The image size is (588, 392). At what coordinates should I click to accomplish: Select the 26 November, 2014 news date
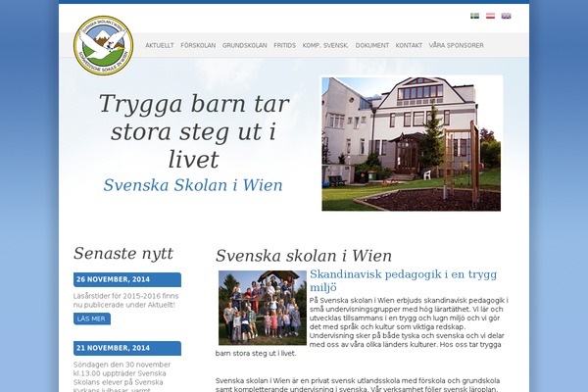point(127,279)
